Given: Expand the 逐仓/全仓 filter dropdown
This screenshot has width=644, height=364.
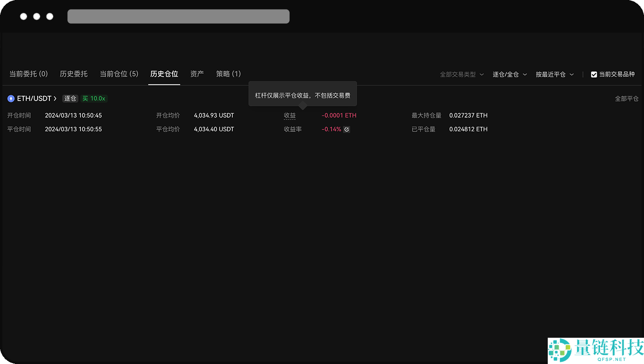Looking at the screenshot, I should coord(509,74).
